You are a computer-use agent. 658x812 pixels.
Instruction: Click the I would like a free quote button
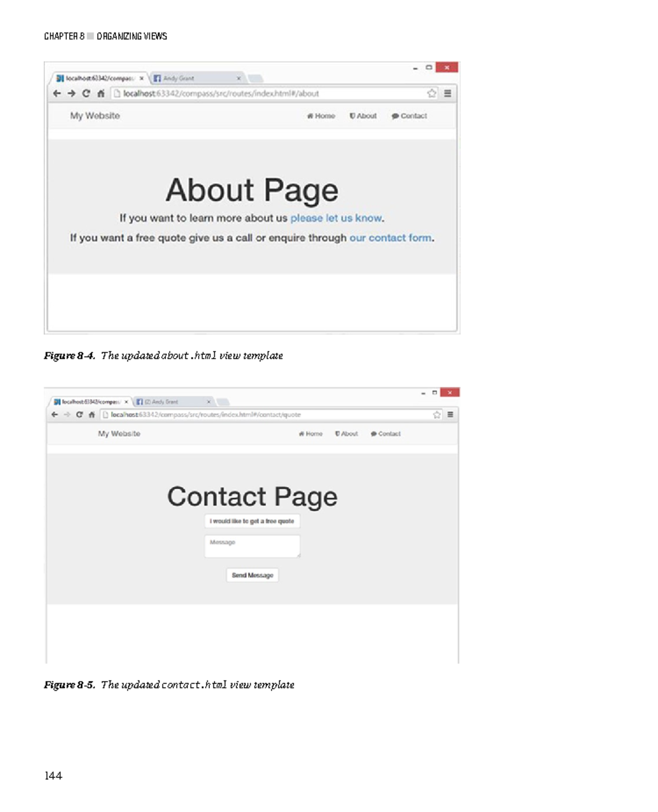pyautogui.click(x=252, y=521)
